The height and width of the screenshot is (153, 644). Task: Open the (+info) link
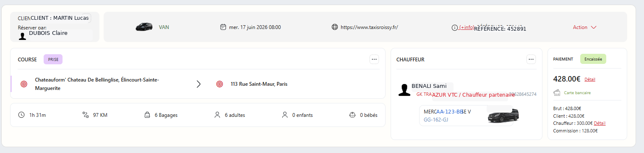(x=467, y=27)
